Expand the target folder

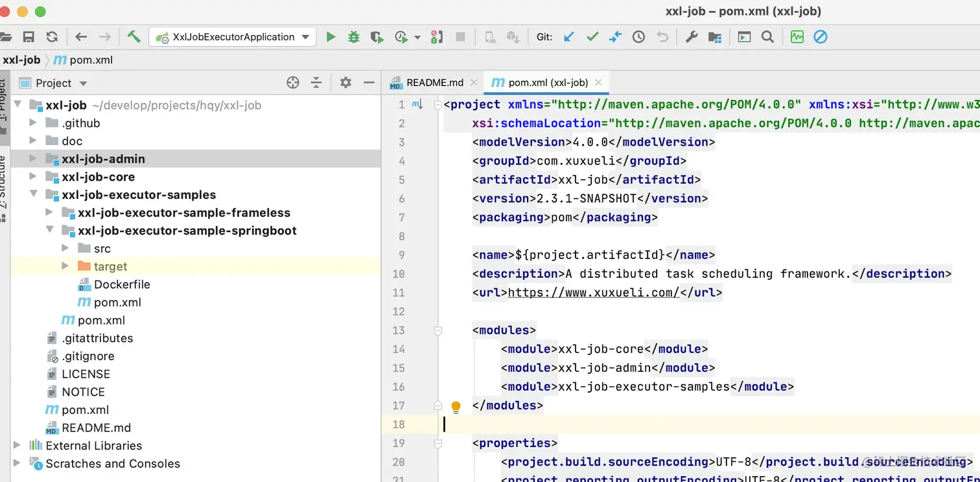pos(65,266)
